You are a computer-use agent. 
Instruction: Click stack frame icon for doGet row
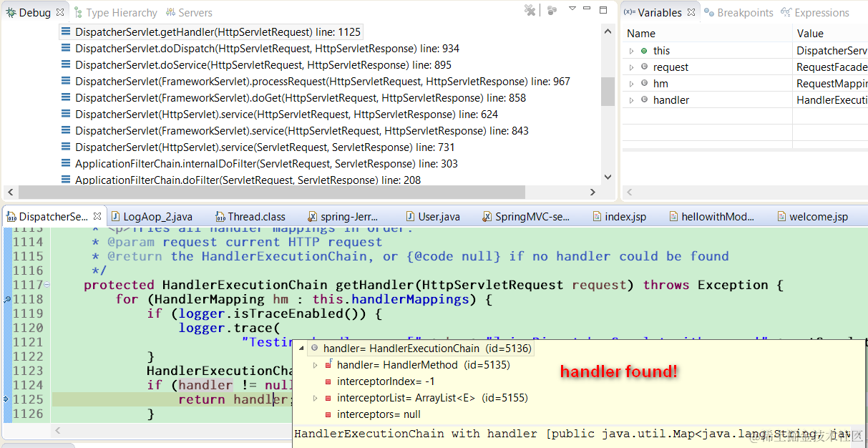click(x=66, y=98)
